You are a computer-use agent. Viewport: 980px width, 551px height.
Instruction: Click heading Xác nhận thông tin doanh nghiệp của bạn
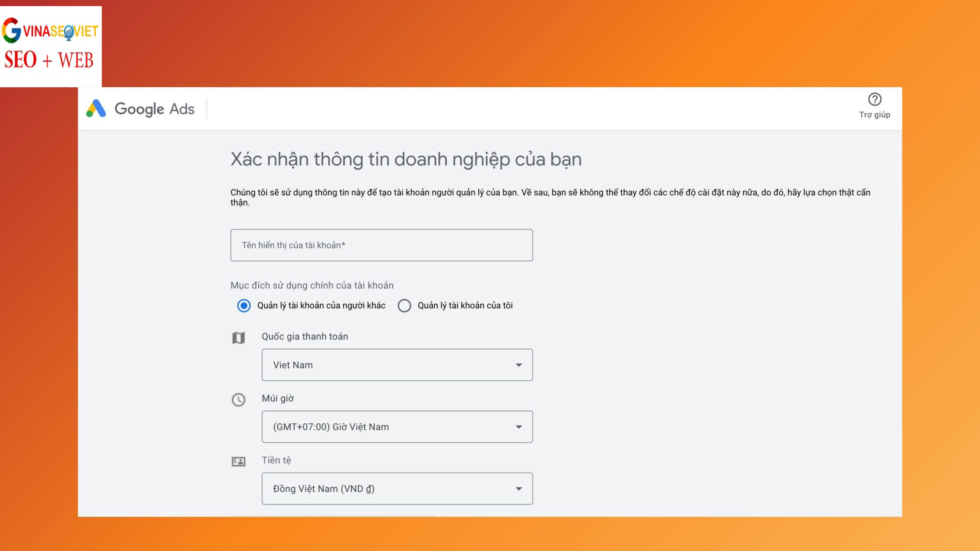(406, 160)
